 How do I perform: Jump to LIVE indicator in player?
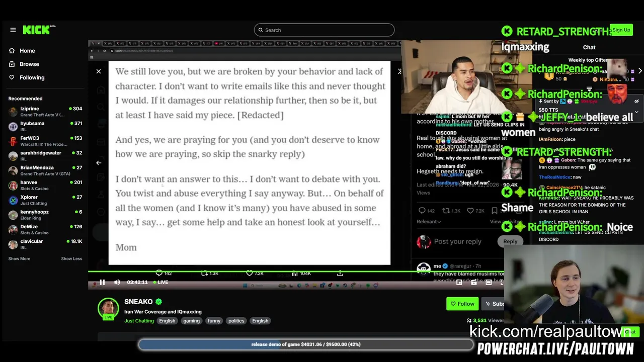point(160,282)
